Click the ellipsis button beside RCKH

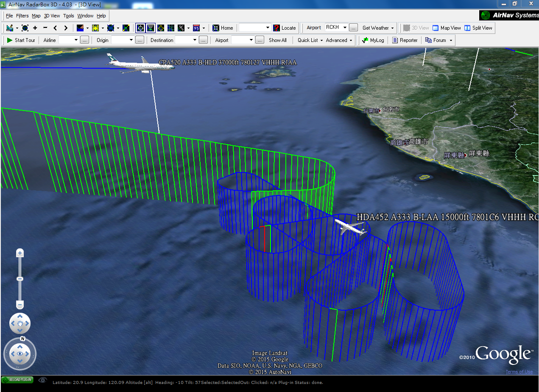click(x=354, y=28)
